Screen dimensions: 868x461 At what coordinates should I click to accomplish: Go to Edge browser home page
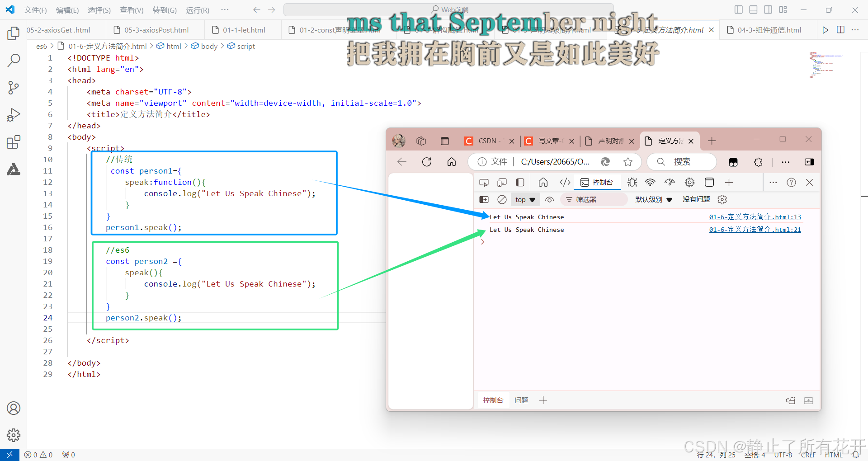tap(452, 162)
